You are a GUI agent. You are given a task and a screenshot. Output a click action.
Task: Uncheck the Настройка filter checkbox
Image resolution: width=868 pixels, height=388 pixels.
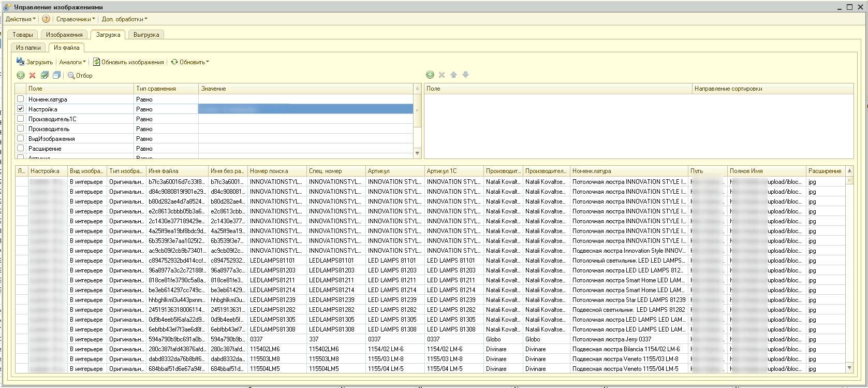(x=21, y=109)
